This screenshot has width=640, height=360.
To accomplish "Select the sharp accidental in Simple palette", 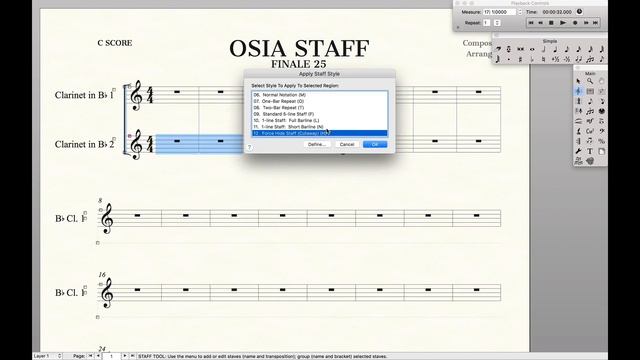I will [520, 60].
